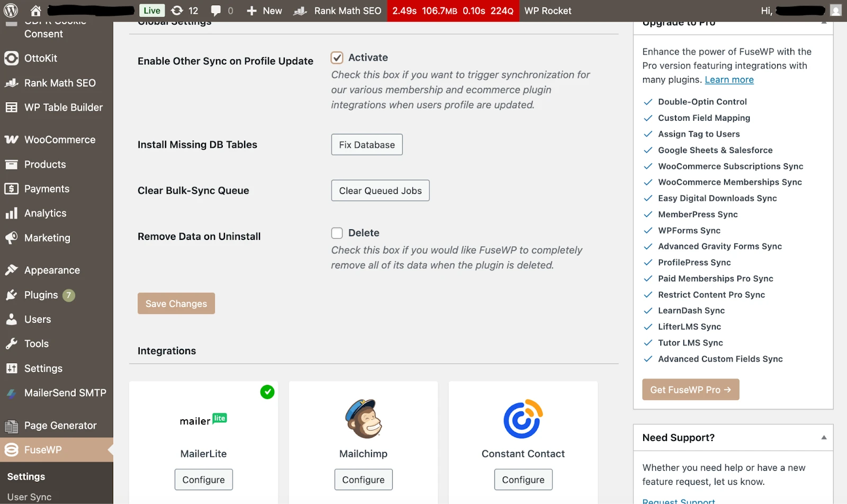Click the Plugins update count badge
The width and height of the screenshot is (847, 504).
coord(68,295)
